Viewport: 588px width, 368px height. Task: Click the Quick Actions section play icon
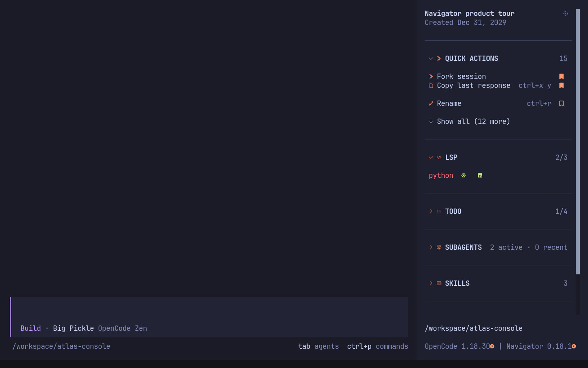(439, 58)
